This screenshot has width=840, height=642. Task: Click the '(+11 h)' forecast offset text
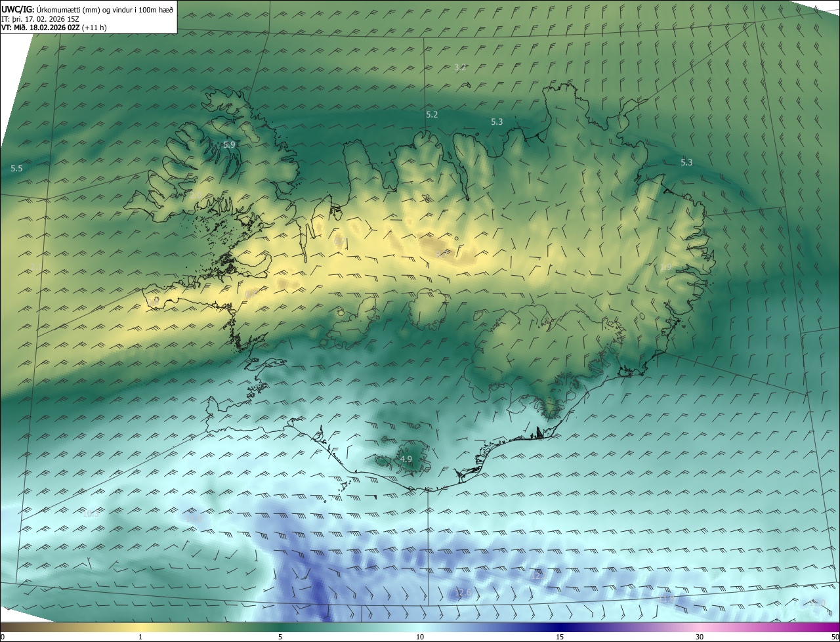click(x=94, y=28)
